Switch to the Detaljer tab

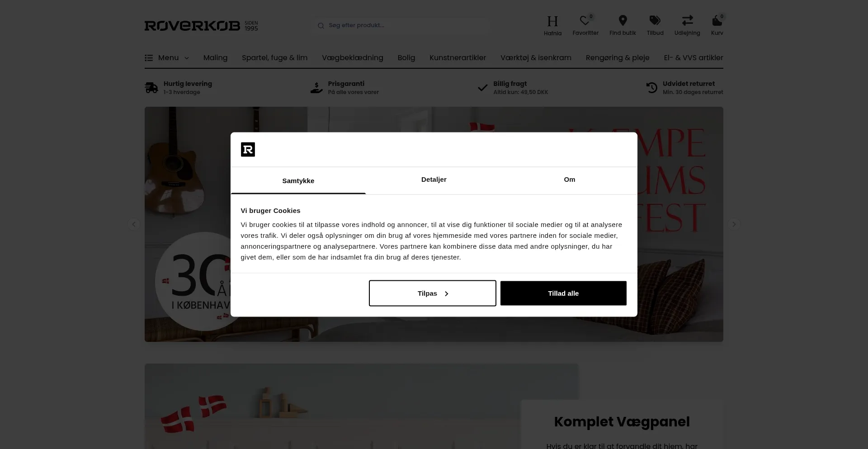(434, 180)
